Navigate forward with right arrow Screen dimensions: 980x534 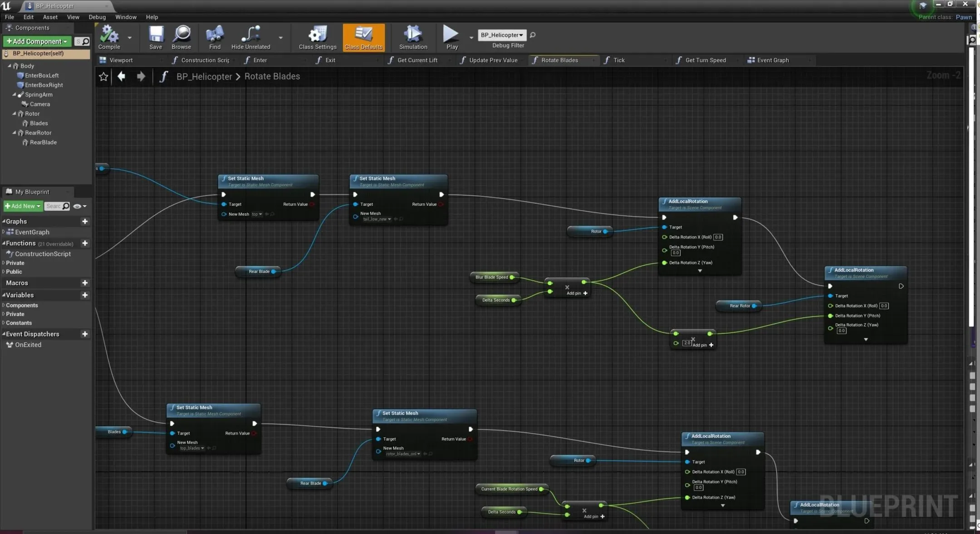[x=141, y=76]
